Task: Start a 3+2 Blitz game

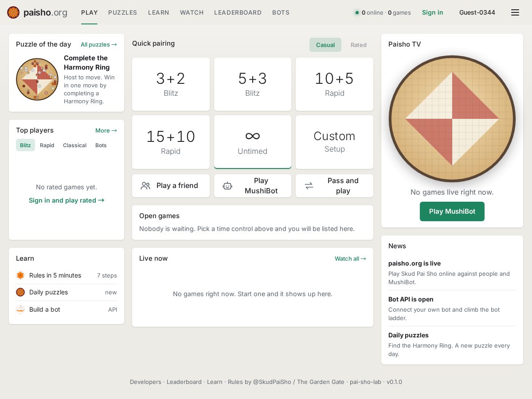Action: click(171, 84)
